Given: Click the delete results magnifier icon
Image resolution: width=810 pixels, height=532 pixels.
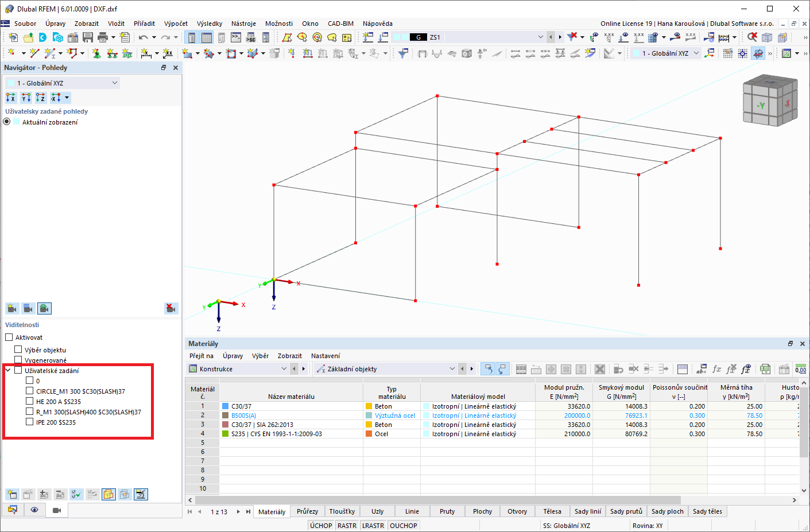Looking at the screenshot, I should pos(752,37).
